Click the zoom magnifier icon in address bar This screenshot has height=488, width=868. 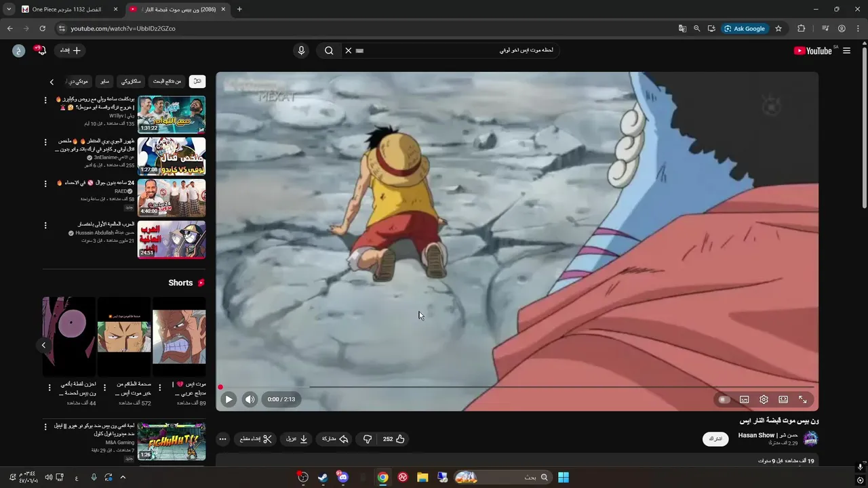[x=696, y=28]
